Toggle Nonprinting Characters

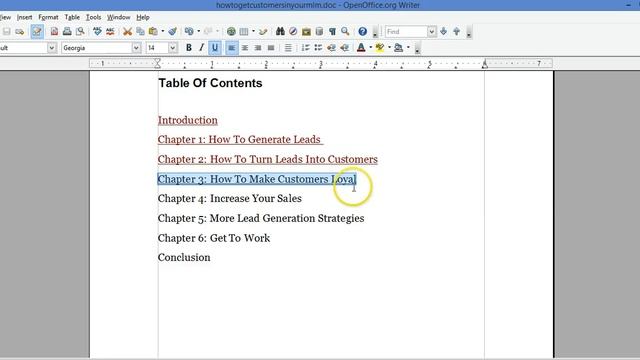(332, 31)
